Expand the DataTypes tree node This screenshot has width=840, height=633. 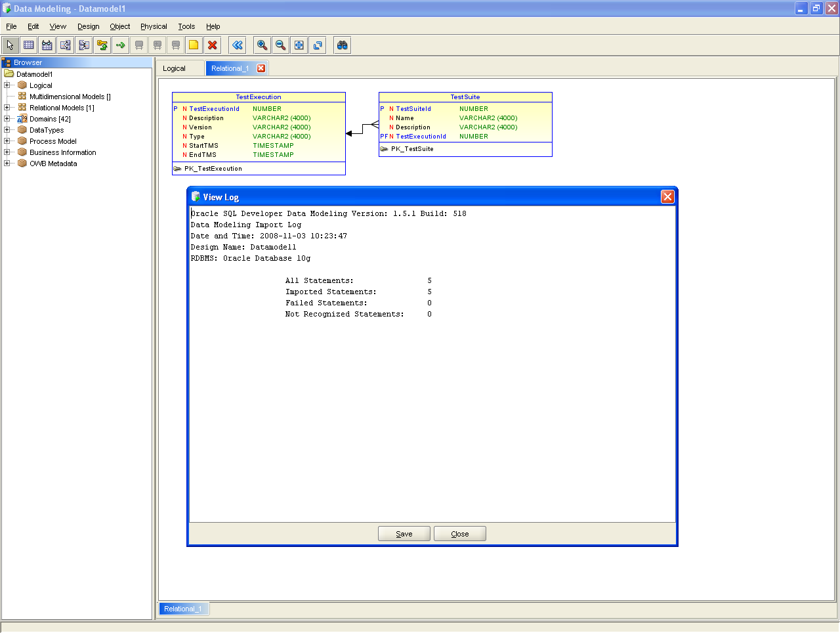[x=7, y=130]
